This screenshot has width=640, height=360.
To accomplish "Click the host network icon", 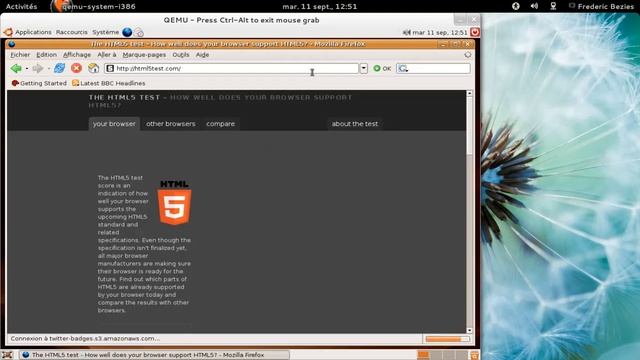I will (x=553, y=6).
